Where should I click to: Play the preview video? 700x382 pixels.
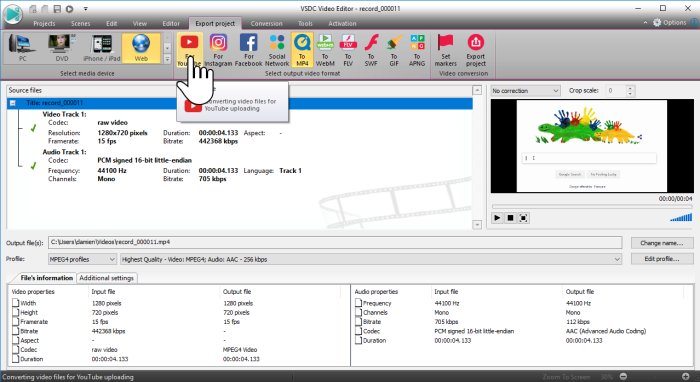click(497, 218)
